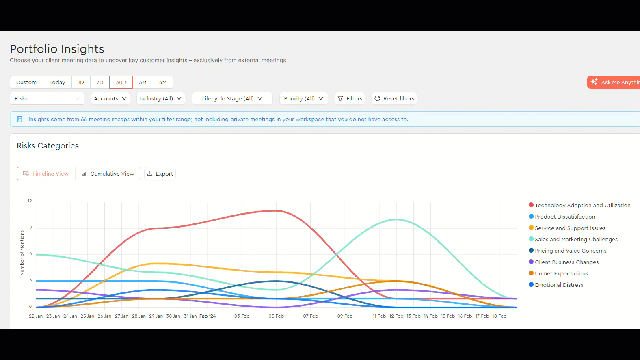Screen dimensions: 640x360
Task: Click the orange Ask me anything button
Action: pos(613,82)
